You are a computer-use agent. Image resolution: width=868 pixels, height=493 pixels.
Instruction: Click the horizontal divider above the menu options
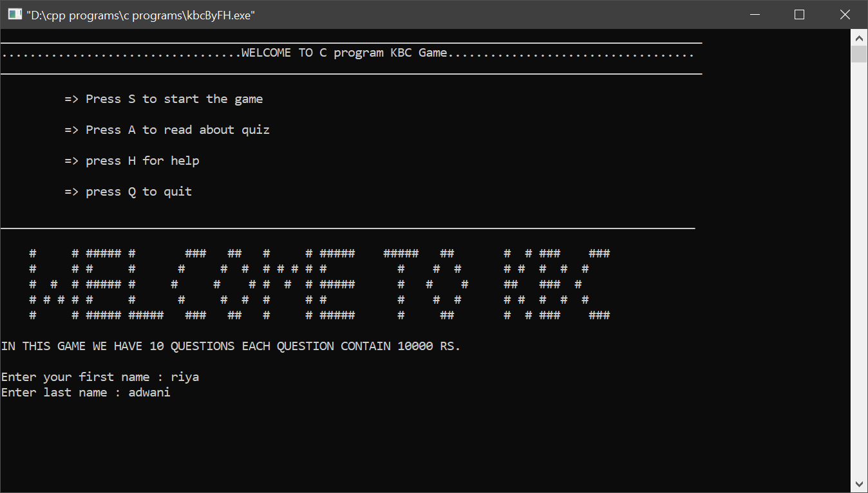pos(348,74)
